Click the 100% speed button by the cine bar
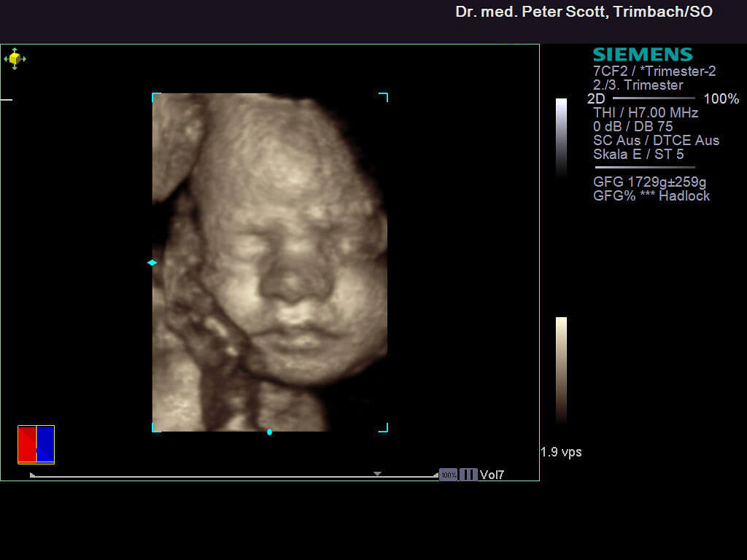This screenshot has width=747, height=560. pos(448,475)
